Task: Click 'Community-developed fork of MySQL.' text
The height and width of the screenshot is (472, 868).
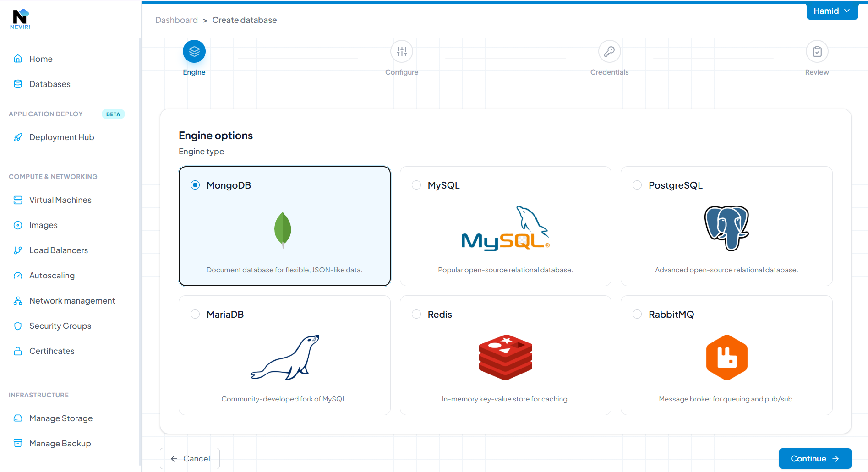Action: pyautogui.click(x=284, y=399)
